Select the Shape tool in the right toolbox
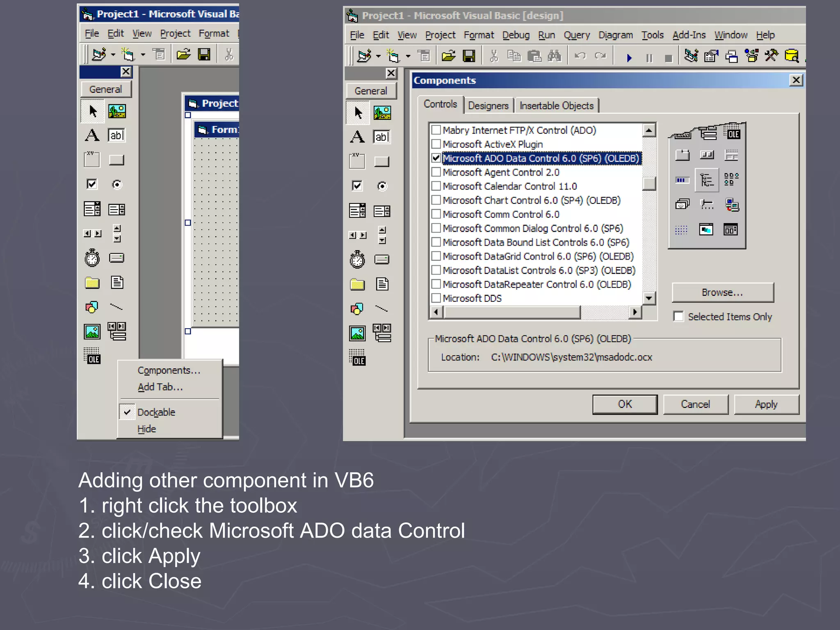The width and height of the screenshot is (840, 630). pos(357,308)
